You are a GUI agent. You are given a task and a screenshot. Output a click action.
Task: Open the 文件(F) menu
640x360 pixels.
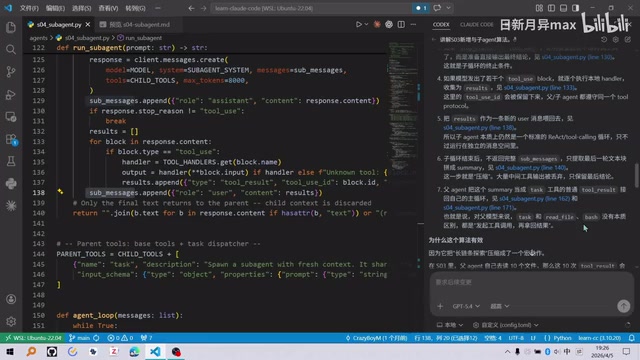[29, 8]
